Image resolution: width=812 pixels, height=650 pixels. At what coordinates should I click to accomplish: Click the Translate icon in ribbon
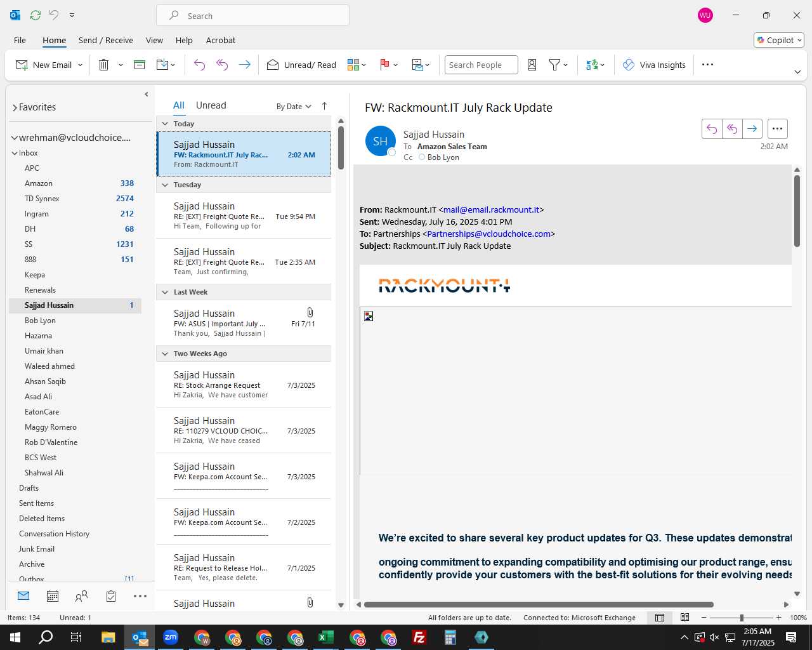592,65
